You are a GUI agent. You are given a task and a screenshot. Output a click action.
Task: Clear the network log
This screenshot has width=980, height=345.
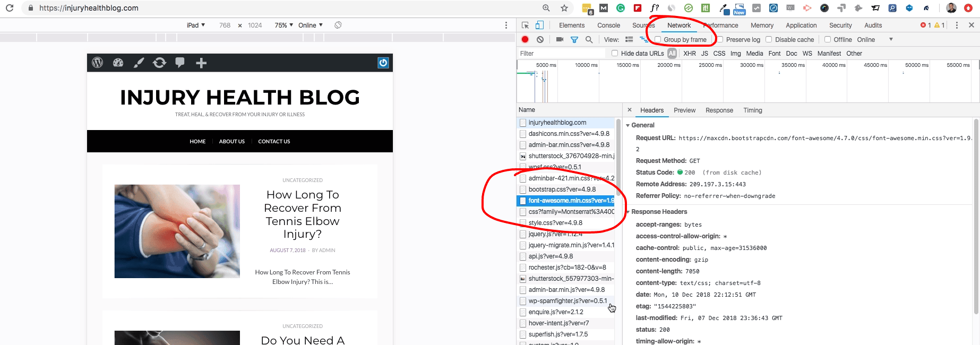pyautogui.click(x=540, y=39)
